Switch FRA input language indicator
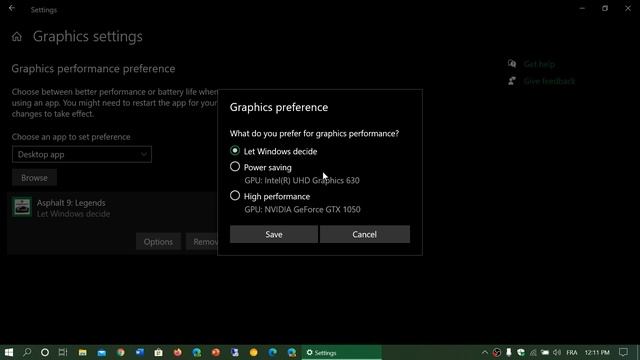640x360 pixels. coord(572,352)
